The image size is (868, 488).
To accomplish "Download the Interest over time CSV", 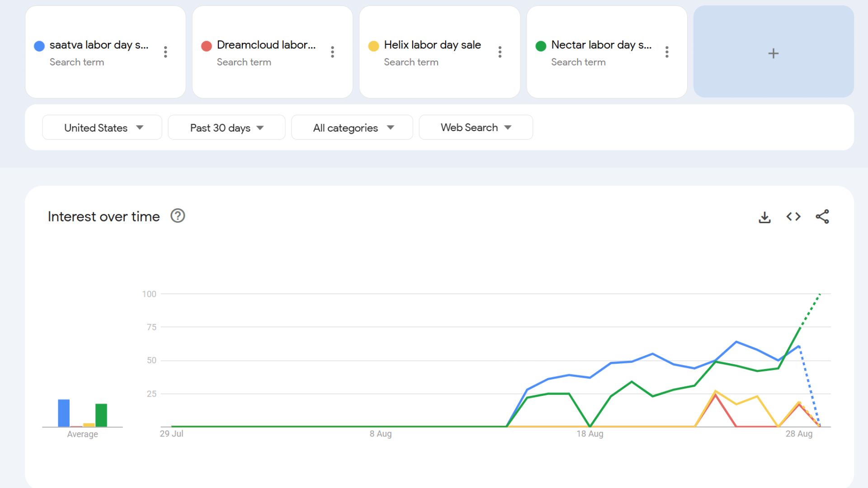I will [x=764, y=217].
